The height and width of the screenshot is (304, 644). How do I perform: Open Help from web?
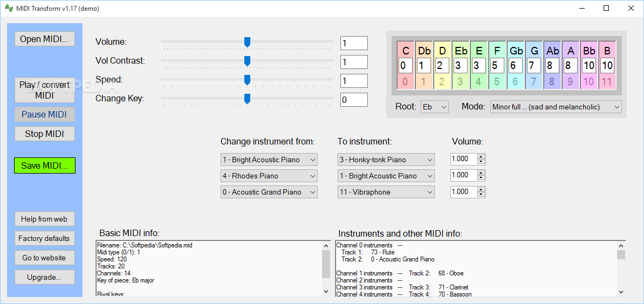click(x=45, y=219)
